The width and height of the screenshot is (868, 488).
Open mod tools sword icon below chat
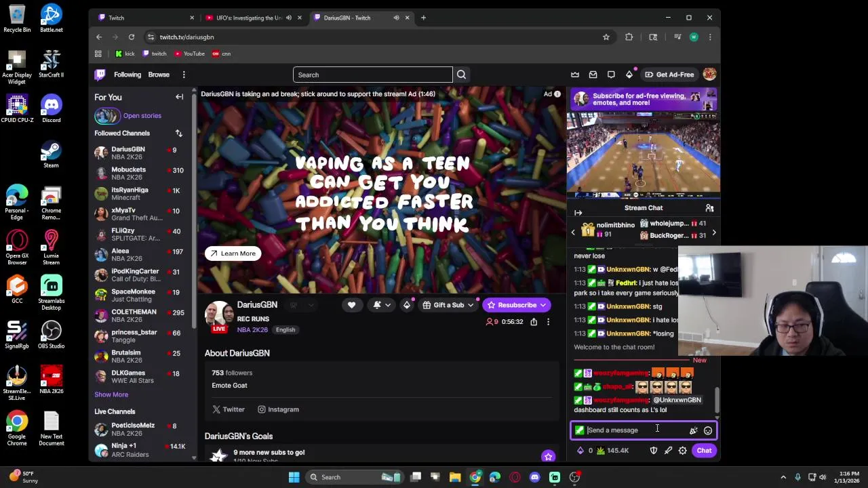click(x=668, y=451)
